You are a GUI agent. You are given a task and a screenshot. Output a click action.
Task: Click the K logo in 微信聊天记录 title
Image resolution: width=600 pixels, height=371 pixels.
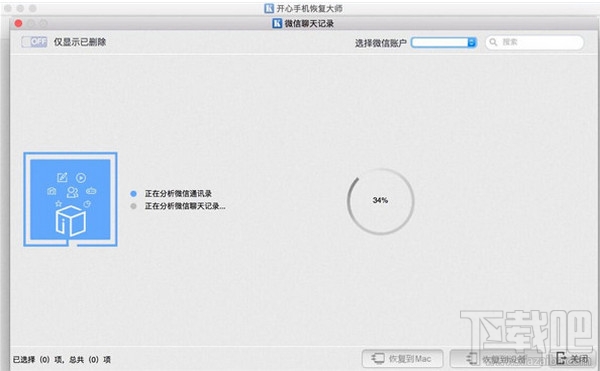pos(277,23)
